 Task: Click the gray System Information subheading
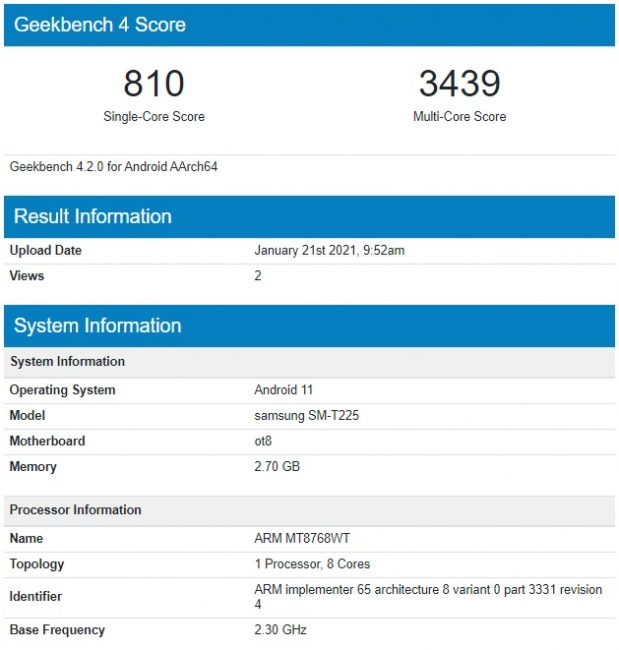click(309, 362)
